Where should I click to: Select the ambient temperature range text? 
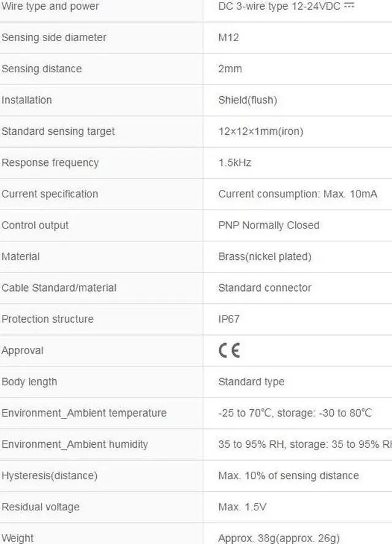coord(295,413)
